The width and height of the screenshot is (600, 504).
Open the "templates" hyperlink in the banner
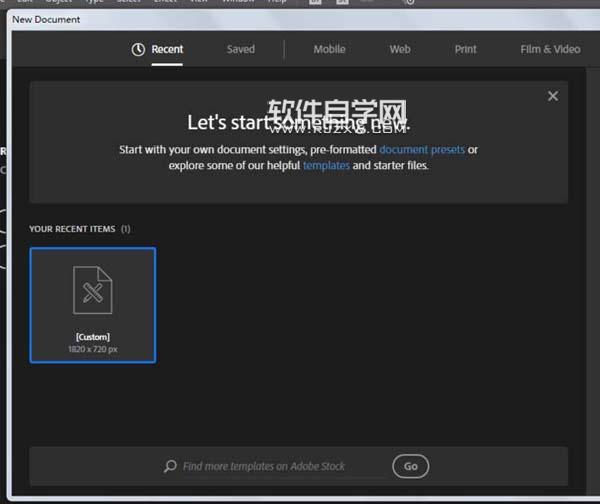tap(326, 166)
